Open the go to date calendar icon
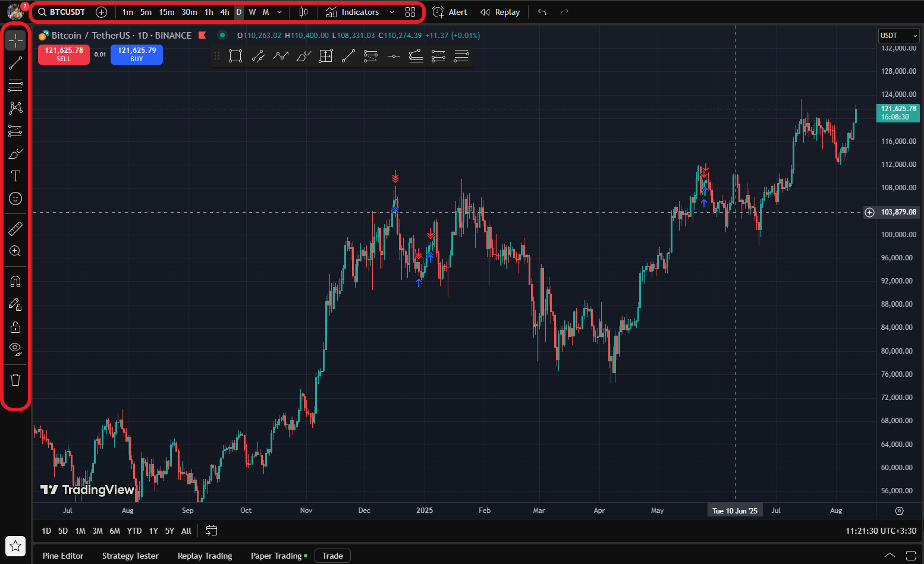 tap(212, 531)
